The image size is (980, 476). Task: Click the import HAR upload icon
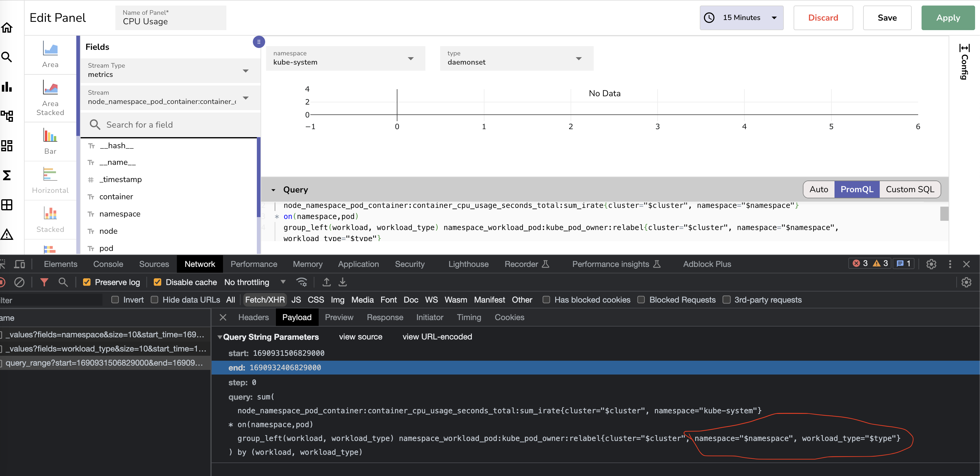click(x=326, y=282)
